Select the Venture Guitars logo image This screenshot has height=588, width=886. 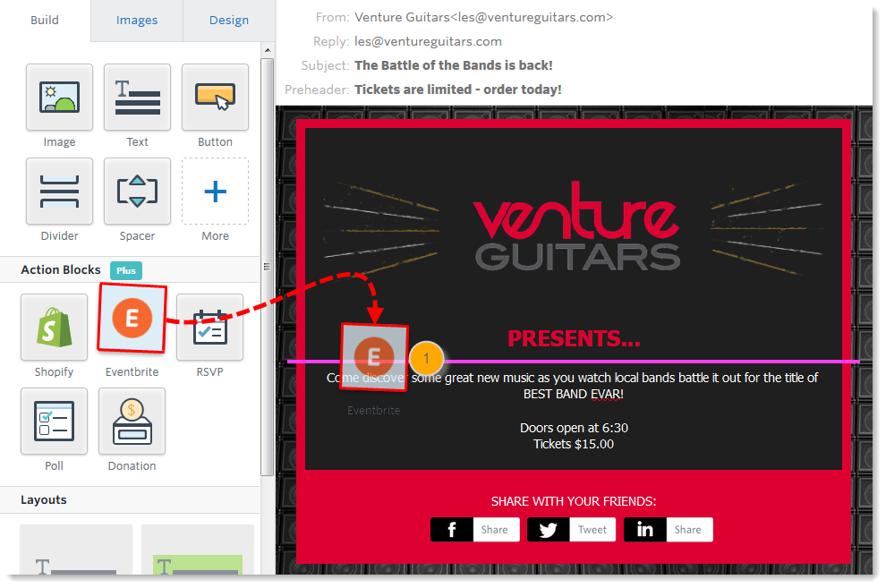tap(576, 226)
